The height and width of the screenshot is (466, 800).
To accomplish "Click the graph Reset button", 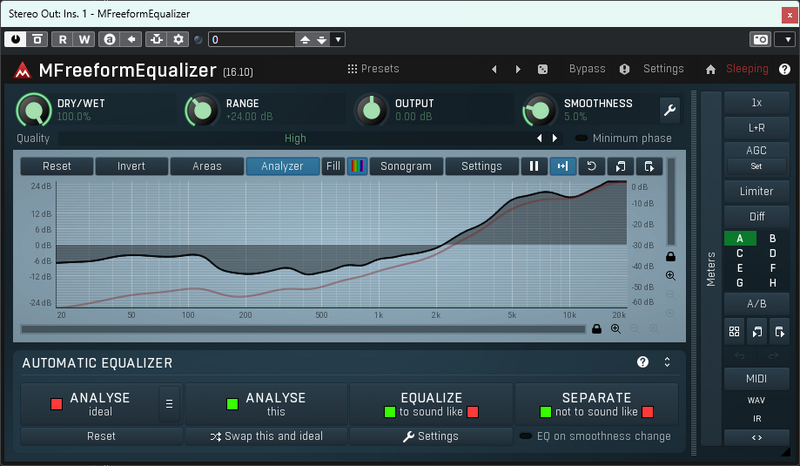I will pyautogui.click(x=57, y=166).
